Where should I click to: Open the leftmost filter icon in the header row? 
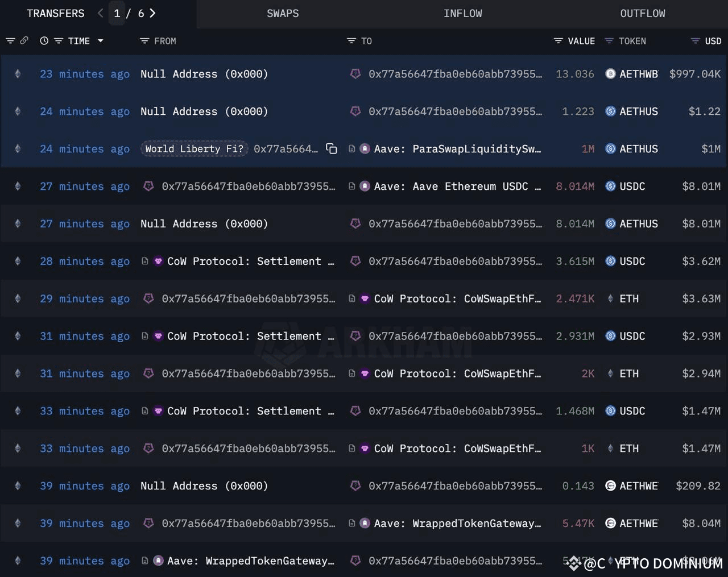pos(10,41)
